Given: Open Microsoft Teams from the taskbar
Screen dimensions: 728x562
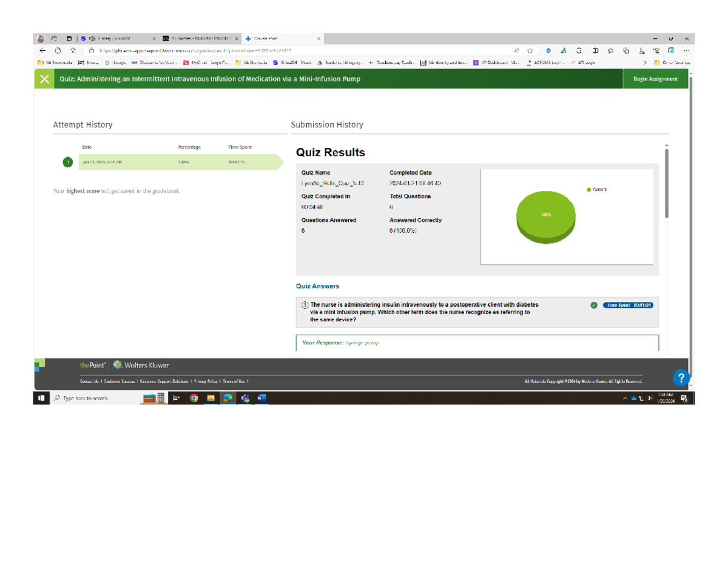Looking at the screenshot, I should click(x=245, y=398).
